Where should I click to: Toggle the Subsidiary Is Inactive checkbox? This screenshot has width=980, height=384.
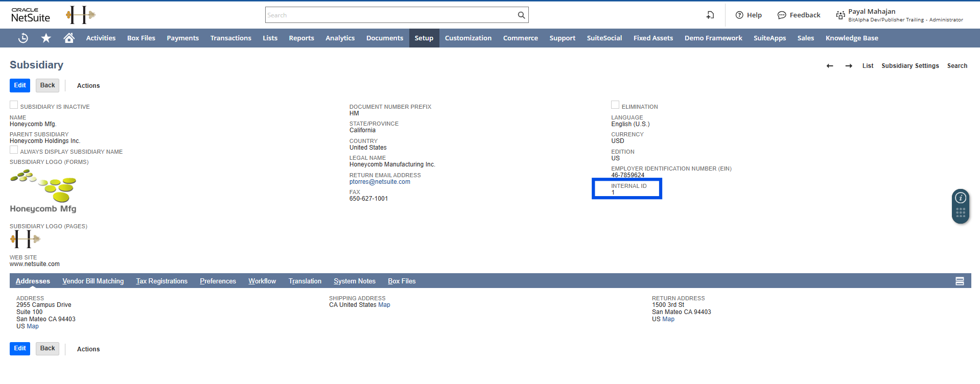click(x=14, y=105)
